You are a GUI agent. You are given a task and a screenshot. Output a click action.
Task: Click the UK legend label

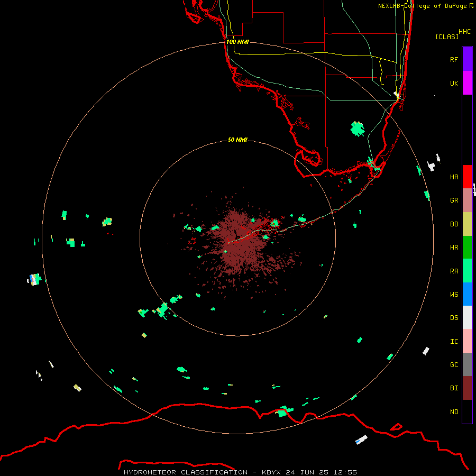[x=454, y=83]
